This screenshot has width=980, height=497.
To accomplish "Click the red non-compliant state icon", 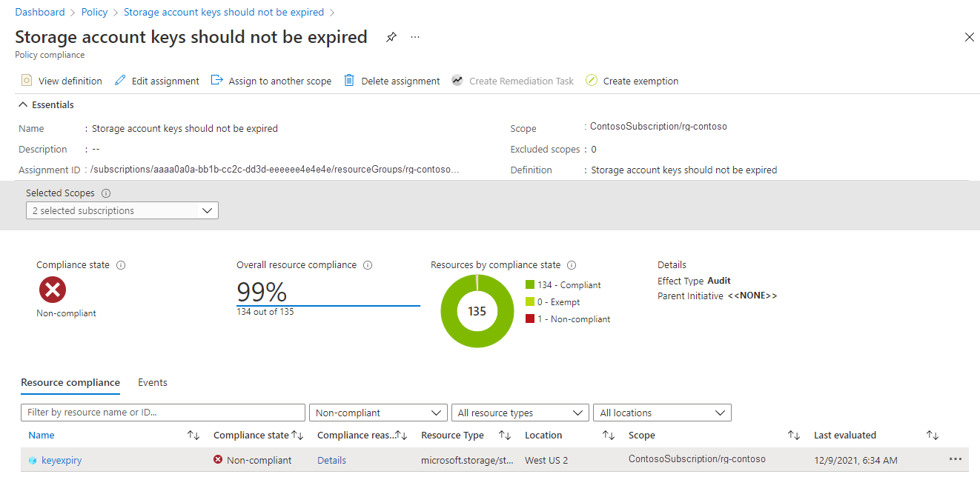I will pyautogui.click(x=52, y=290).
